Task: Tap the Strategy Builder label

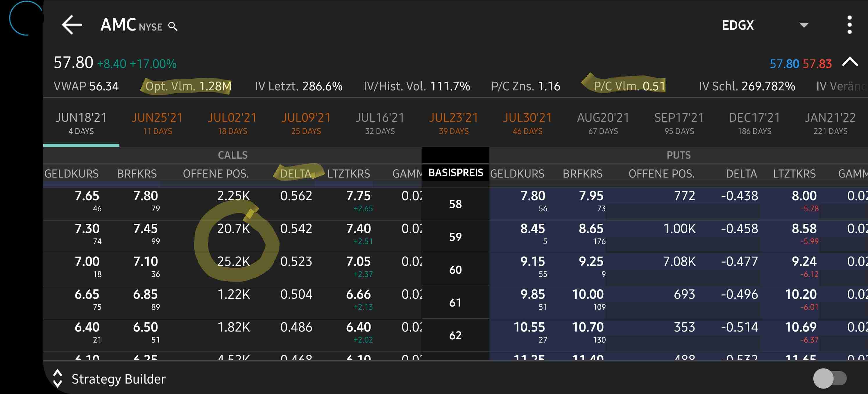Action: [x=119, y=379]
